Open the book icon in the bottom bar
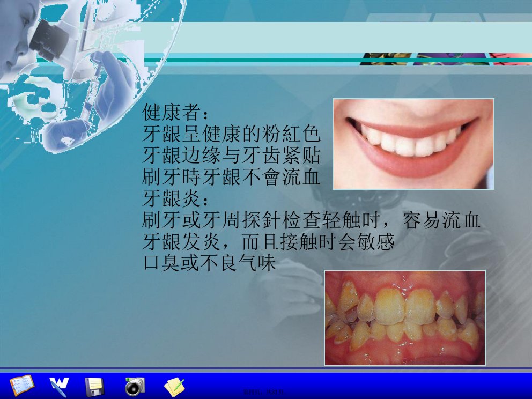The width and height of the screenshot is (532, 399). pos(22,386)
